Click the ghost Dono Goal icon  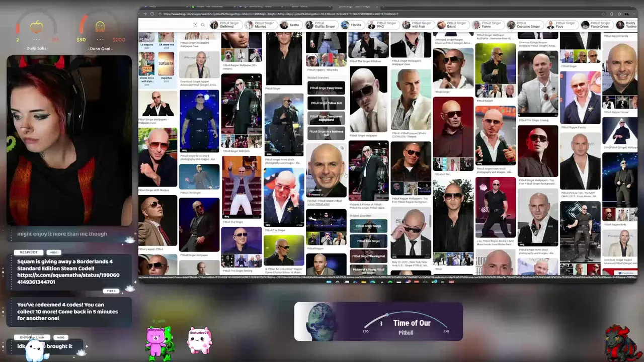tap(100, 27)
